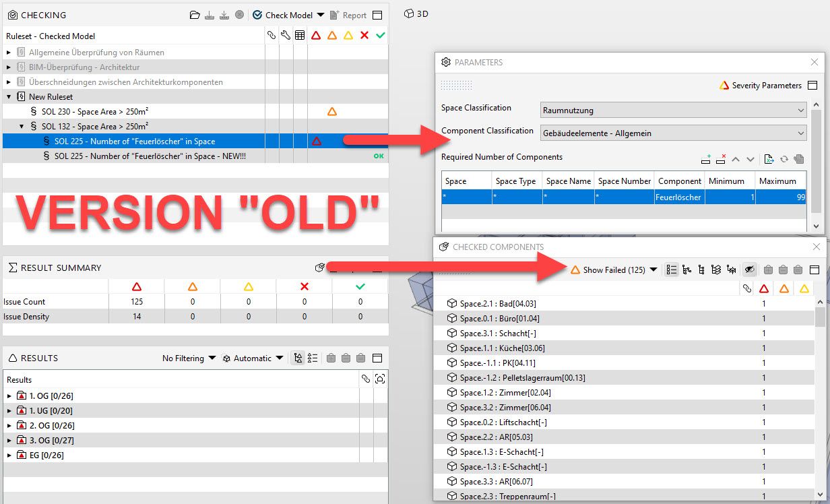Click Issue Count value 125

pyautogui.click(x=137, y=301)
